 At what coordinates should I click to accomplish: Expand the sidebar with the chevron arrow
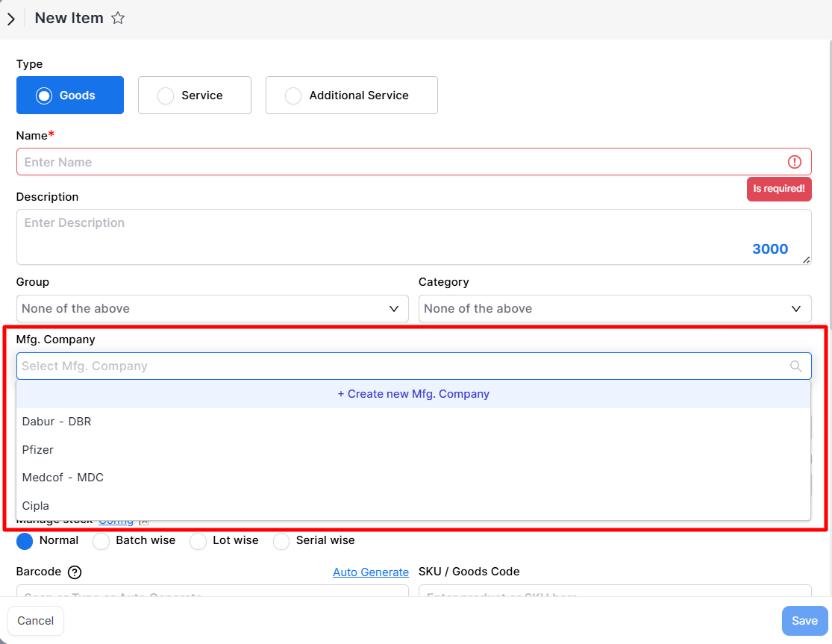(11, 19)
